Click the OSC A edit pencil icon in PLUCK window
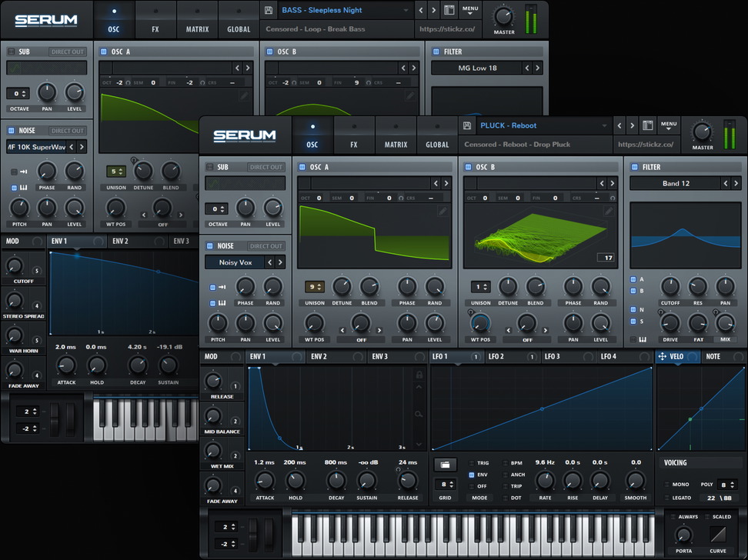 pos(442,211)
